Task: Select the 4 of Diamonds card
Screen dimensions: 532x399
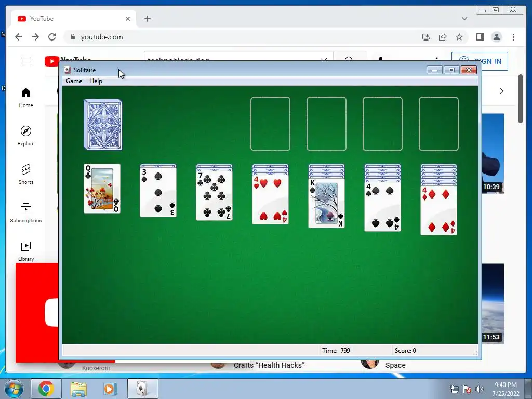Action: pyautogui.click(x=438, y=210)
